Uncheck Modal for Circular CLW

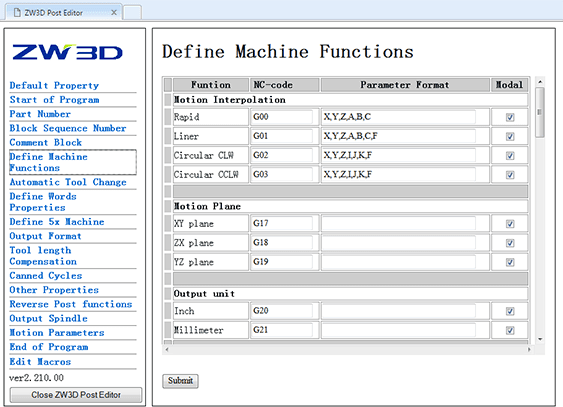(x=510, y=155)
